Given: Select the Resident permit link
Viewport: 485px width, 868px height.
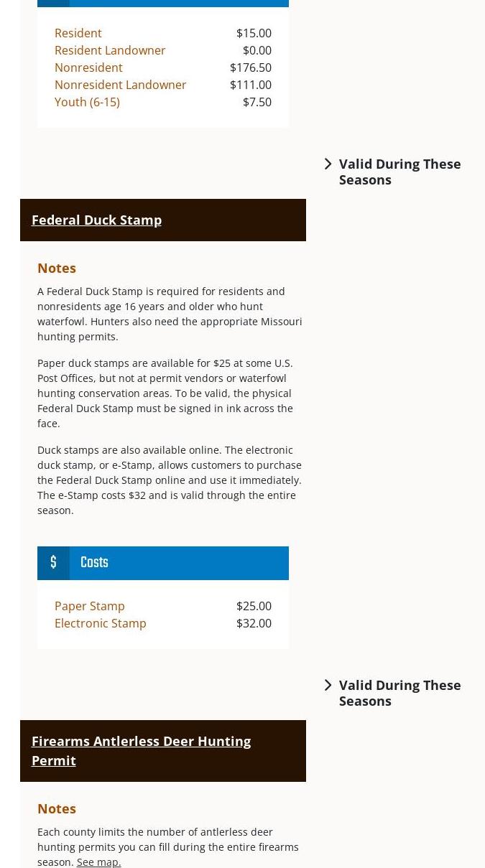Looking at the screenshot, I should tap(78, 33).
